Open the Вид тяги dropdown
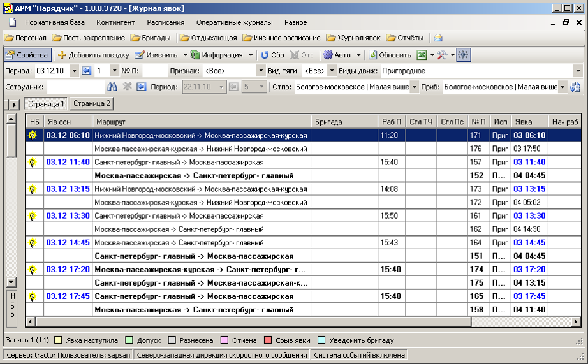This screenshot has height=364, width=588. coord(332,71)
